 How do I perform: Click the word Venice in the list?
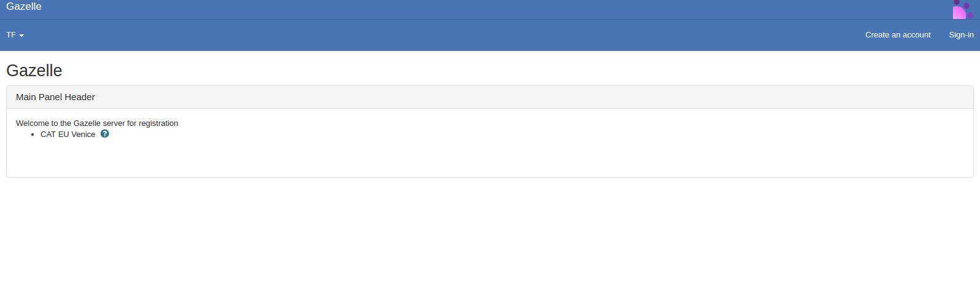(x=84, y=135)
